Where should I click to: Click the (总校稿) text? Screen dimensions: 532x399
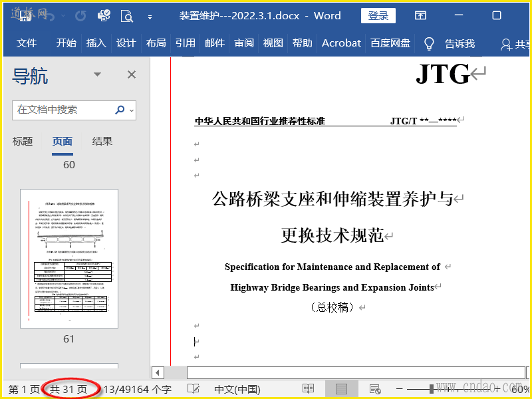tap(332, 307)
